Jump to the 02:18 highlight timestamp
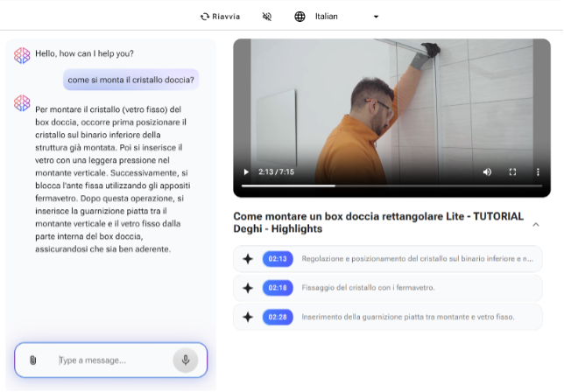The image size is (564, 392). pos(278,288)
